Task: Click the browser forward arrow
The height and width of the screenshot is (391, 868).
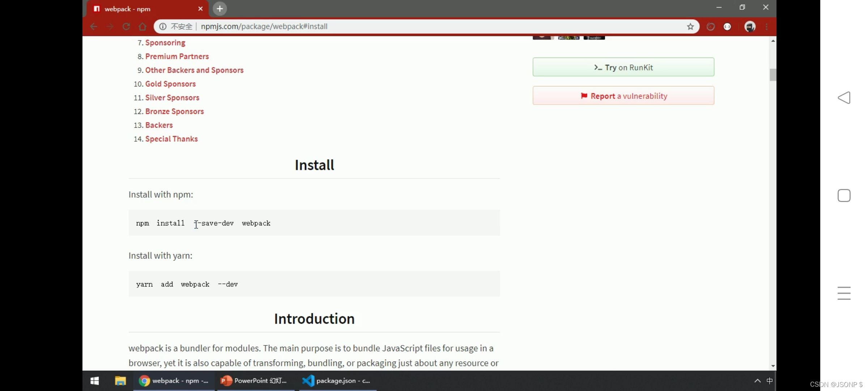Action: pos(110,26)
